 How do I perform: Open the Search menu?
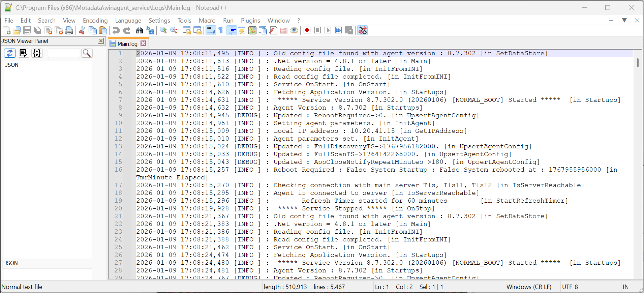47,21
